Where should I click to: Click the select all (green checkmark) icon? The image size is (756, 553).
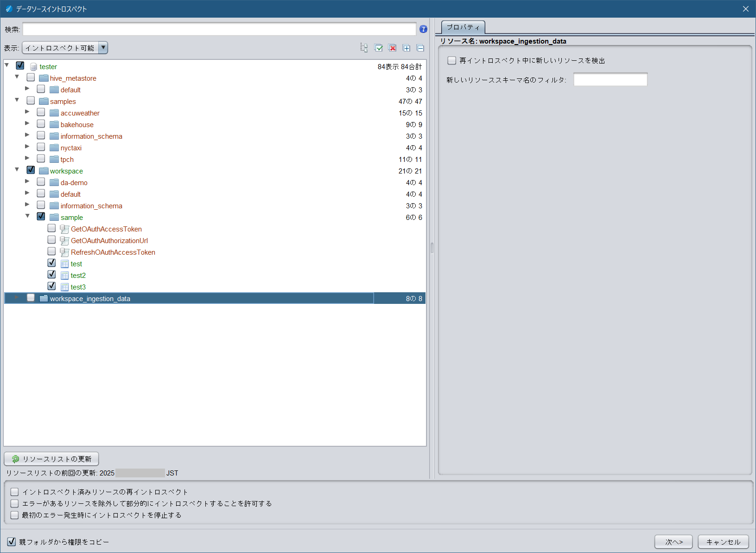(379, 48)
